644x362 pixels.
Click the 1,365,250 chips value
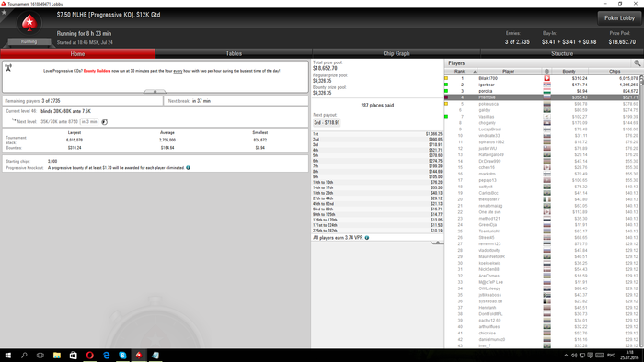(x=628, y=85)
